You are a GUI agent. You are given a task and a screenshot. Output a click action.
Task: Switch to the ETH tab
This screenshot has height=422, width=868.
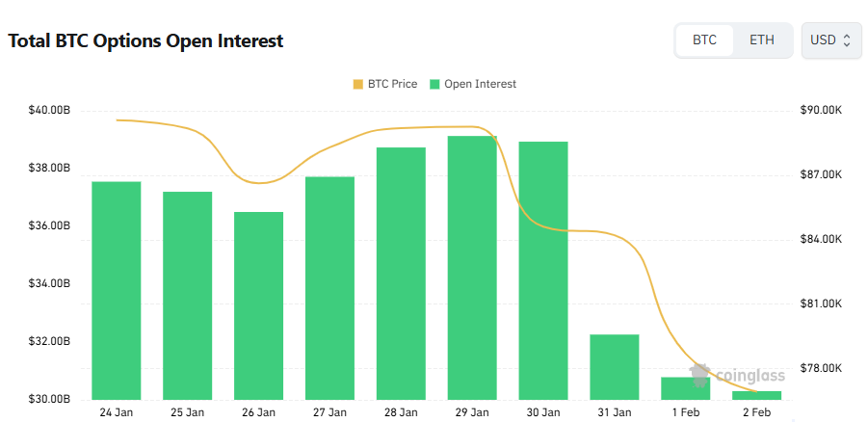coord(761,40)
